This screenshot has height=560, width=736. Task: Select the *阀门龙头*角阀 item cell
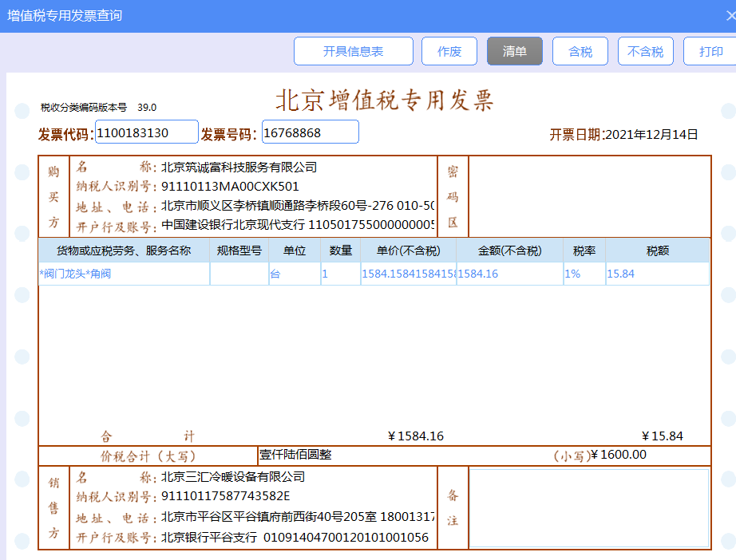point(124,274)
